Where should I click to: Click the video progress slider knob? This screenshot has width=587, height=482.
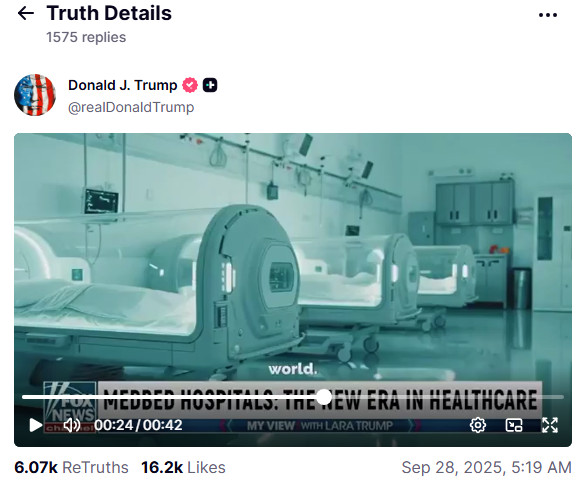click(324, 397)
